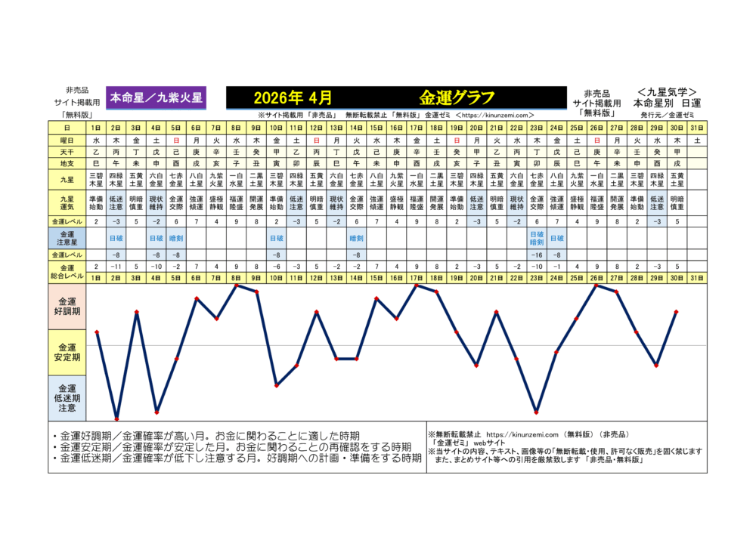
Task: Select the pink 金運好調期 legend box
Action: 67,310
